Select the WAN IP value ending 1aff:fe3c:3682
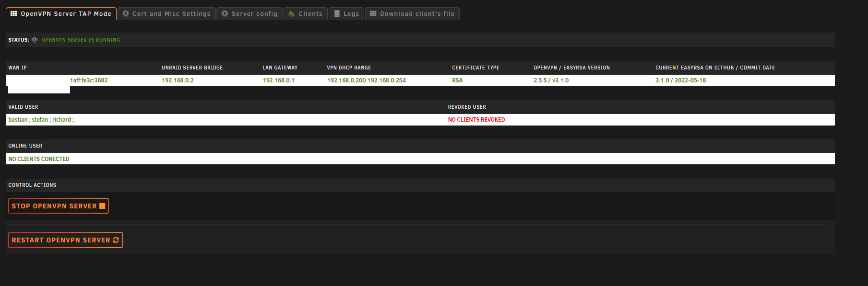Viewport: 868px width, 286px height. coord(89,80)
